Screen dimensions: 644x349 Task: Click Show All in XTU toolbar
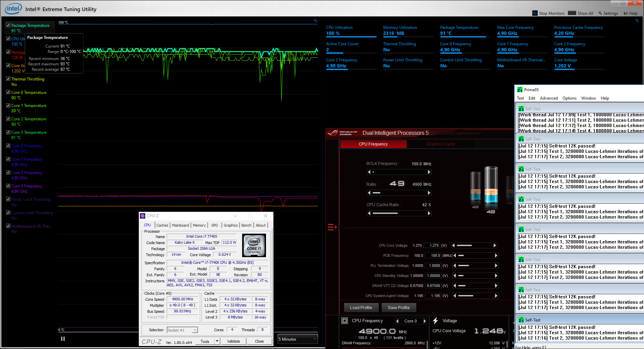581,13
